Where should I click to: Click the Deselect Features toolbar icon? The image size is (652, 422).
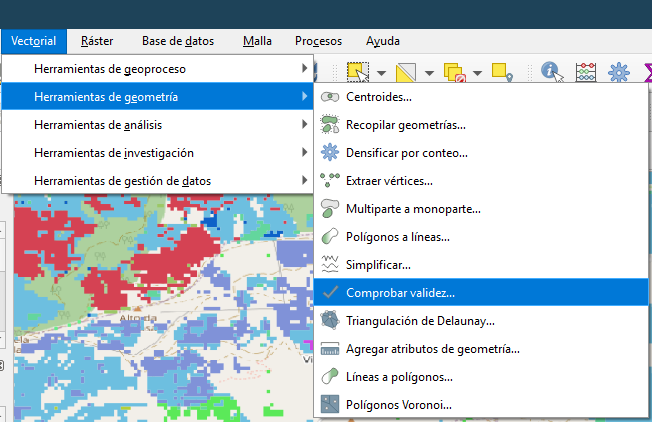click(x=454, y=71)
